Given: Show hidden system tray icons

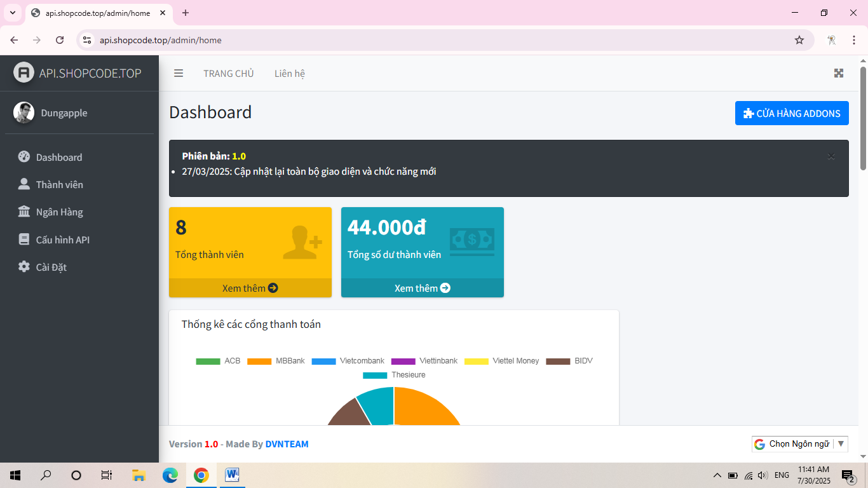Looking at the screenshot, I should tap(717, 475).
